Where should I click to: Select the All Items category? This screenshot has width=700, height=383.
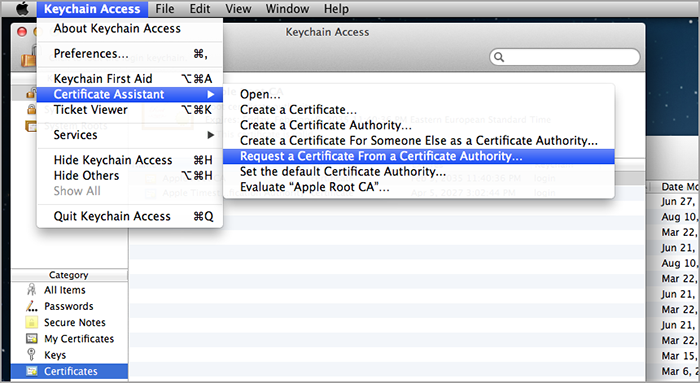(69, 290)
